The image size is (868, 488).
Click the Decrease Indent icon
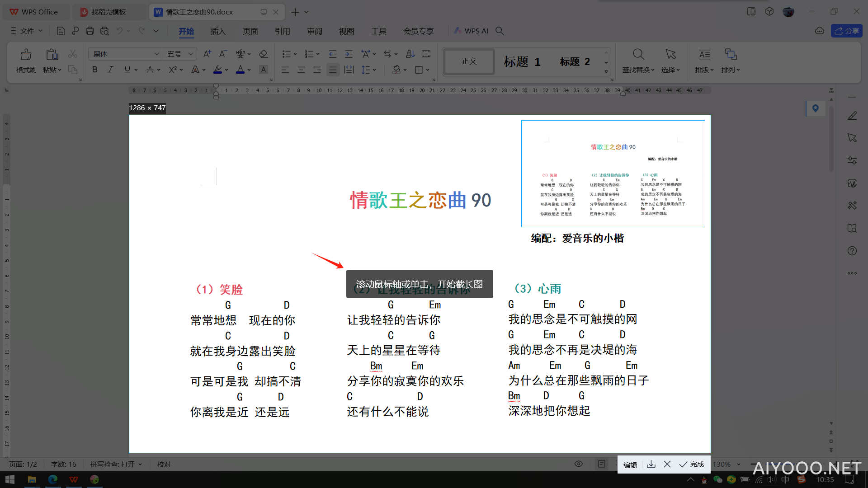click(333, 54)
